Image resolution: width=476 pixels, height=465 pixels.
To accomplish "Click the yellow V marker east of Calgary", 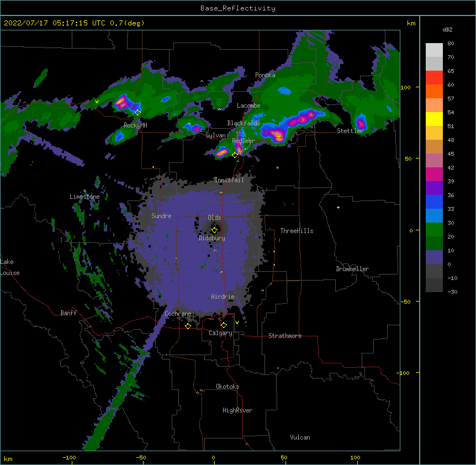I will point(237,323).
